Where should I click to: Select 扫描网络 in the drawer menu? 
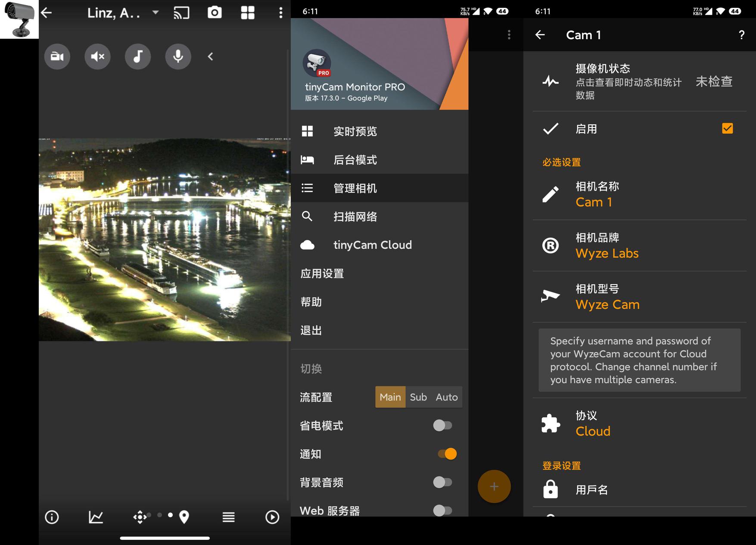380,217
